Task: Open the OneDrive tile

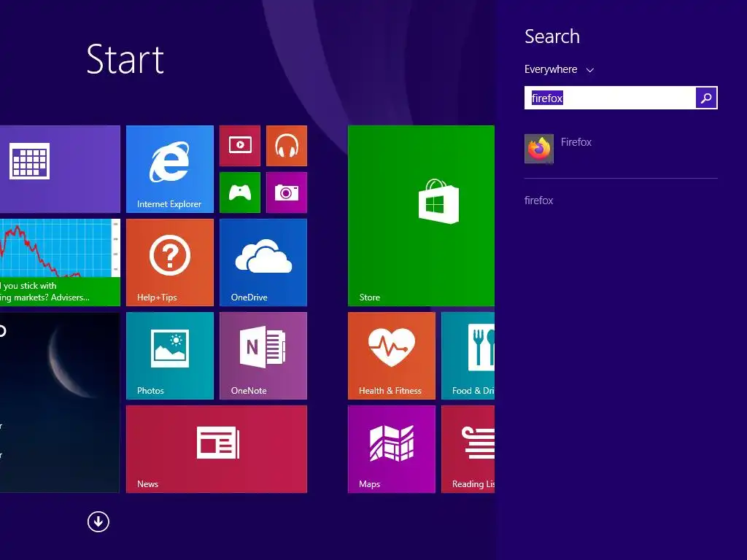Action: pos(263,262)
